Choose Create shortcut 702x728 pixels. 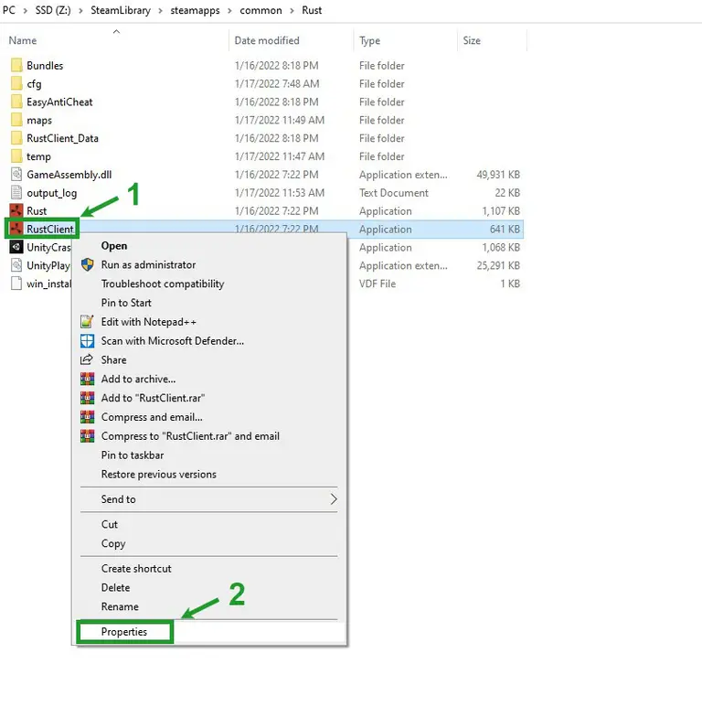pyautogui.click(x=136, y=568)
